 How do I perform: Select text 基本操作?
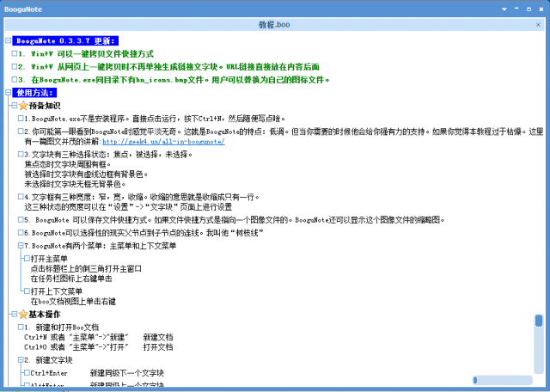coord(45,314)
